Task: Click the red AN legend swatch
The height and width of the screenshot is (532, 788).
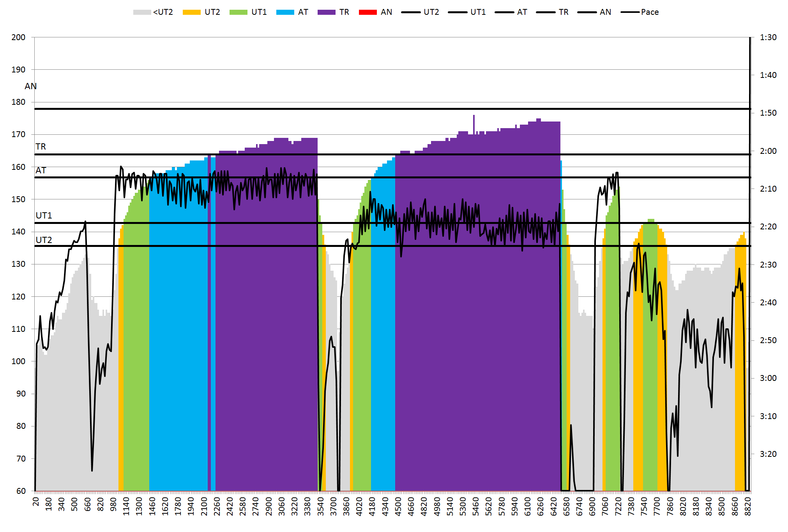Action: [x=367, y=12]
